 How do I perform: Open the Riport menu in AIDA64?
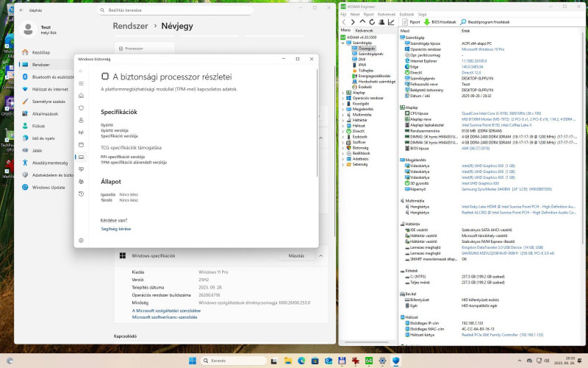tap(369, 14)
